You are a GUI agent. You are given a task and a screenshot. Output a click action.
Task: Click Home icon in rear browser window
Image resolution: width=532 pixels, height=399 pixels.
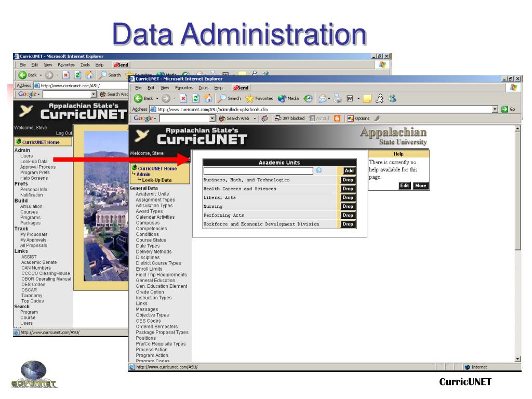pyautogui.click(x=89, y=75)
